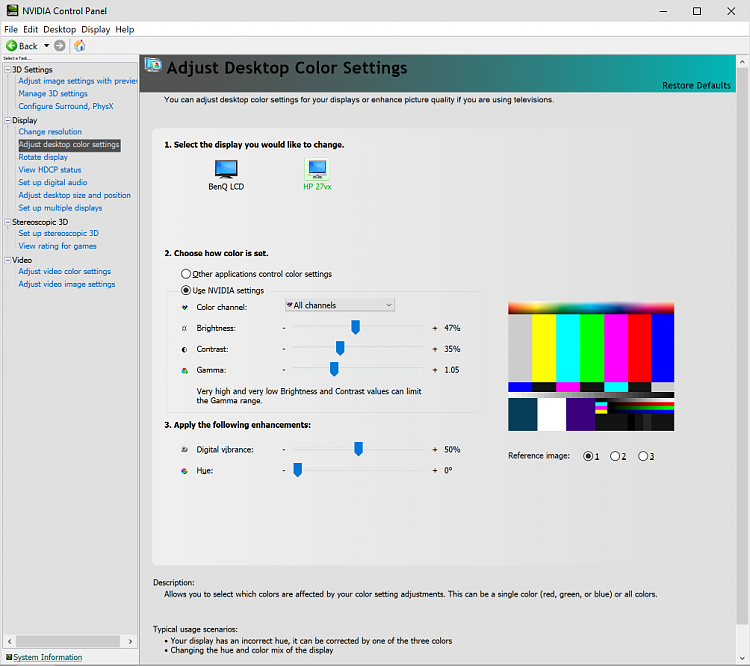Select Adjust desktop color settings tree item
750x666 pixels.
point(69,144)
